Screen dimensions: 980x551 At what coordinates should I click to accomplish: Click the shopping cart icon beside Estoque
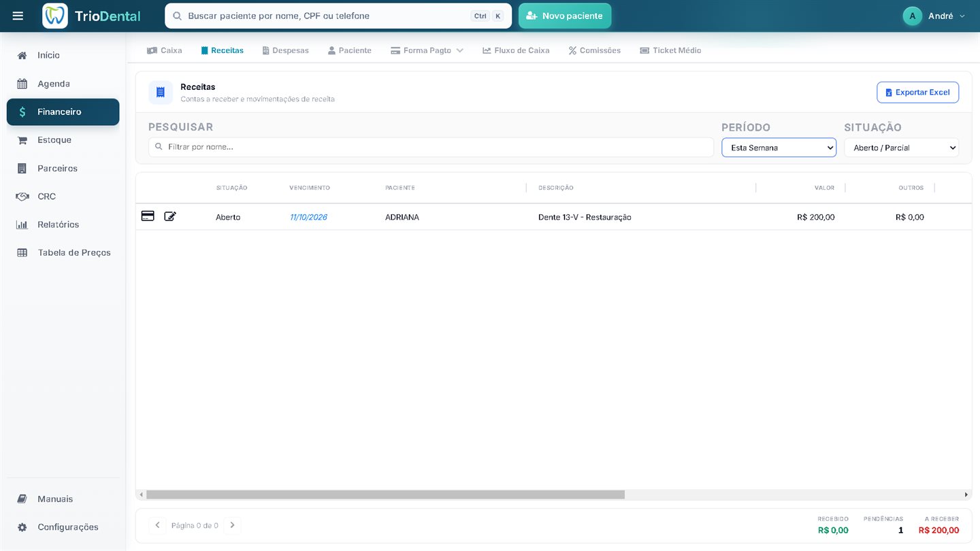pyautogui.click(x=22, y=140)
